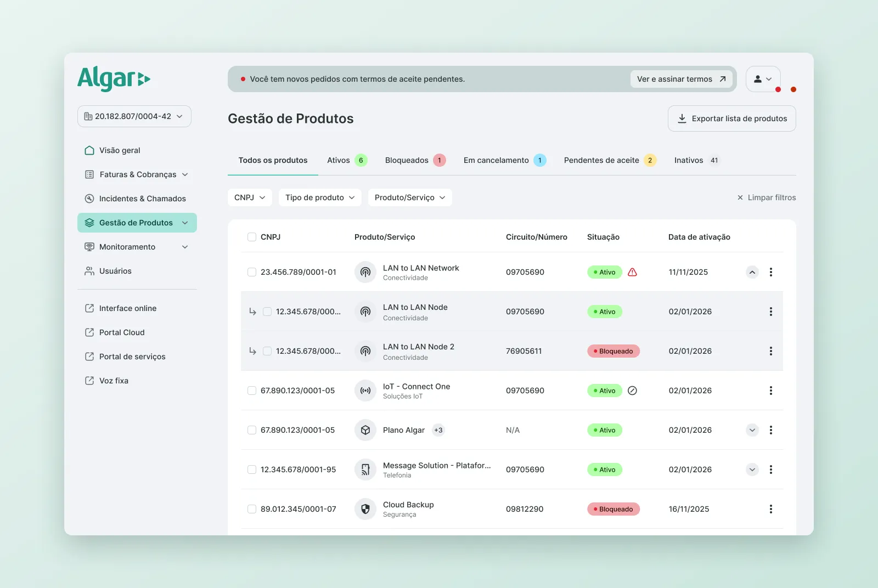This screenshot has height=588, width=878.
Task: Collapse the LAN to LAN Network row
Action: pos(752,272)
